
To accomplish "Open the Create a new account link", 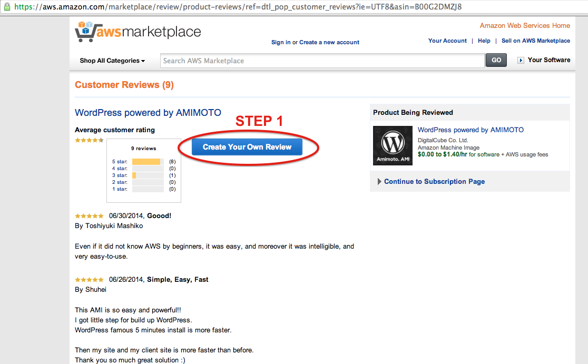I will click(329, 42).
